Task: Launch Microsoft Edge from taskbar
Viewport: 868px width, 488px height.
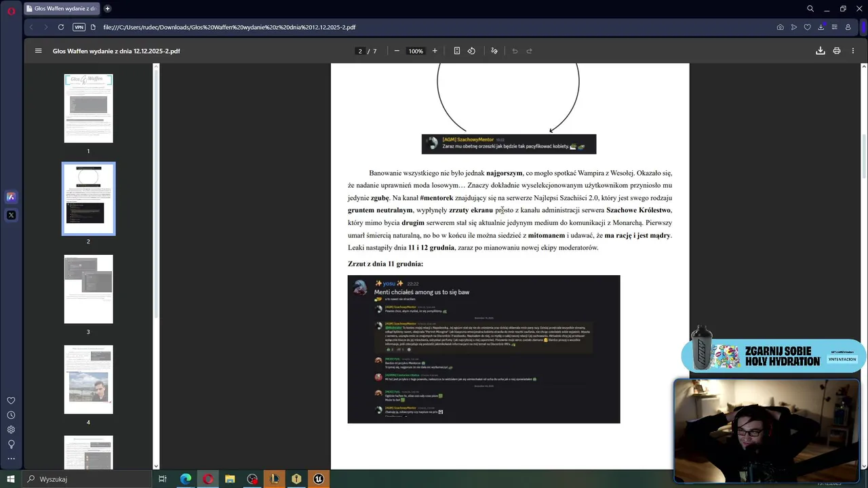Action: click(185, 479)
